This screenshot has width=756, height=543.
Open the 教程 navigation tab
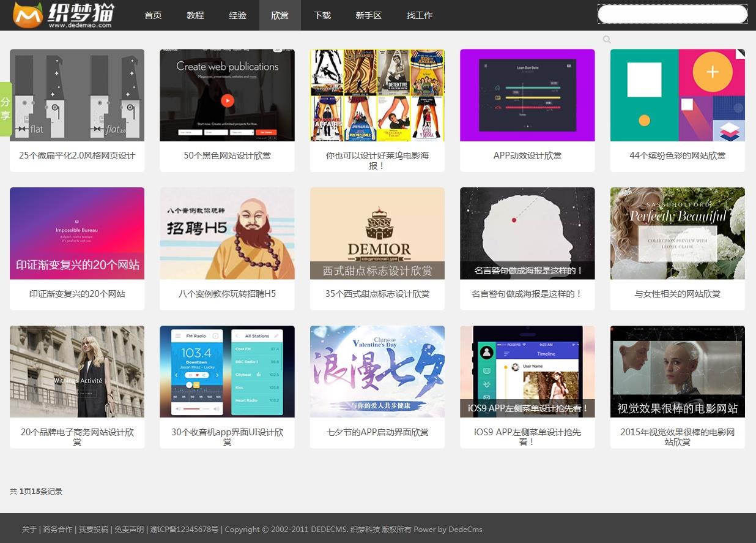pos(195,15)
